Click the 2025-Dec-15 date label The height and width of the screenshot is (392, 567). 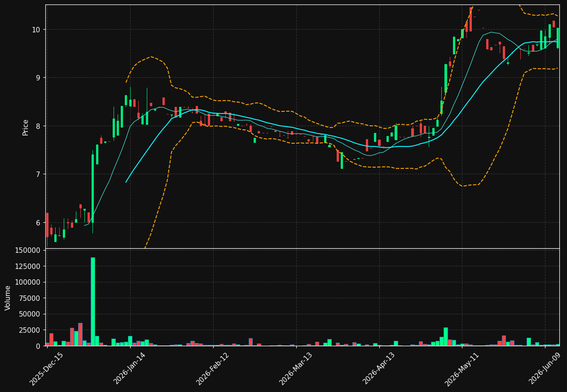click(x=47, y=369)
